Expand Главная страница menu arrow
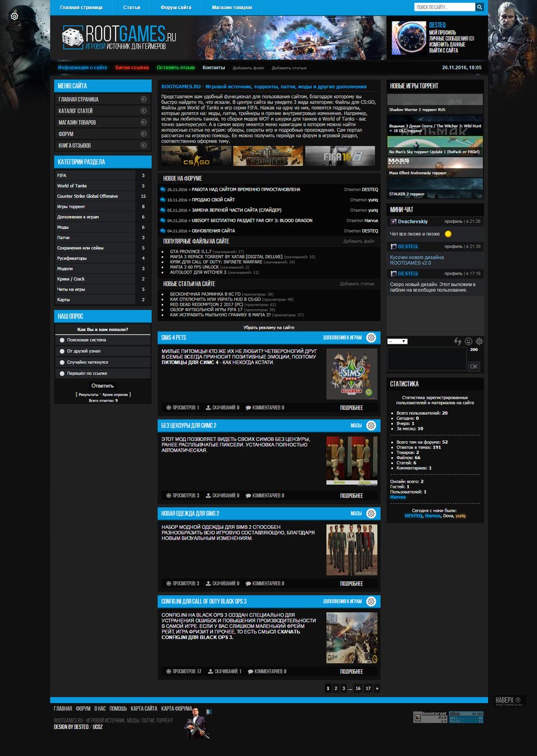This screenshot has width=537, height=756. click(144, 99)
